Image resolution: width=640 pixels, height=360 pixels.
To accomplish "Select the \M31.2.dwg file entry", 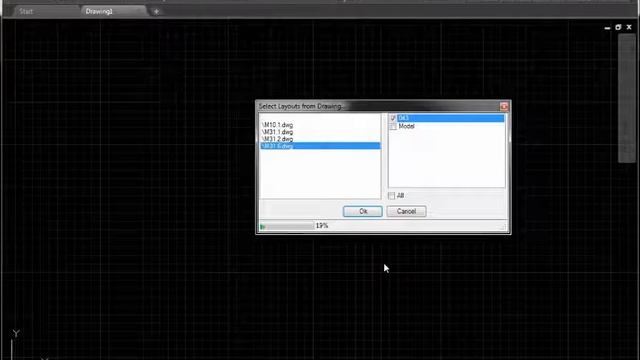I will [x=278, y=139].
